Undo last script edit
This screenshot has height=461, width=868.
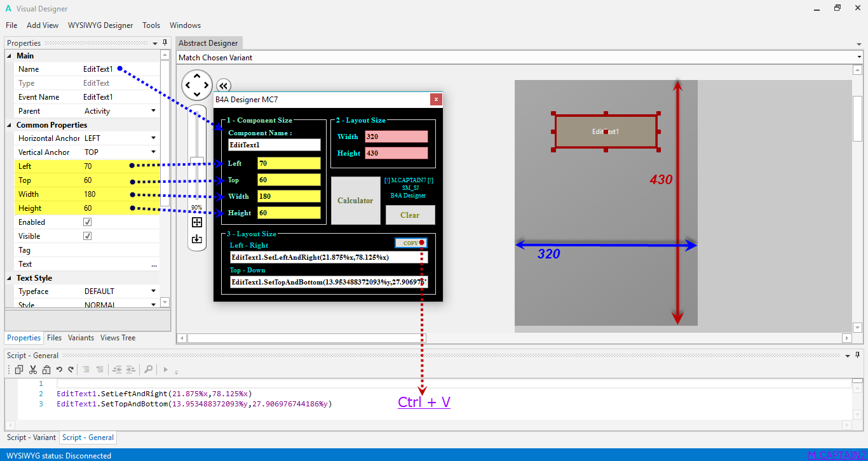(59, 370)
